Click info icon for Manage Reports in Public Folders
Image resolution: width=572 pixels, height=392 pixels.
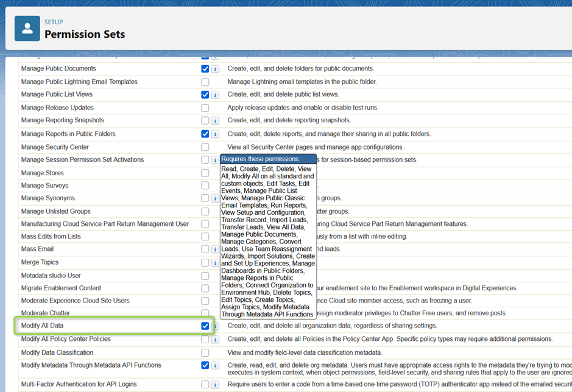coord(215,135)
